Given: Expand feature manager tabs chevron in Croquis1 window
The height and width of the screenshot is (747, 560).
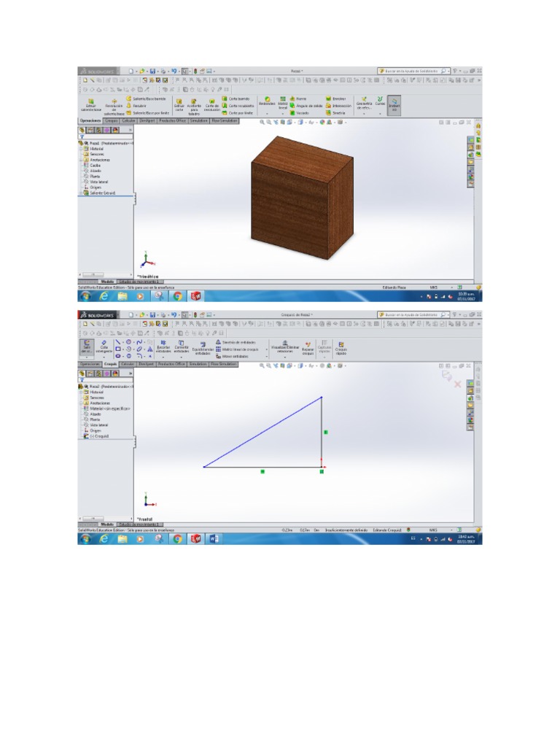Looking at the screenshot, I should (130, 374).
